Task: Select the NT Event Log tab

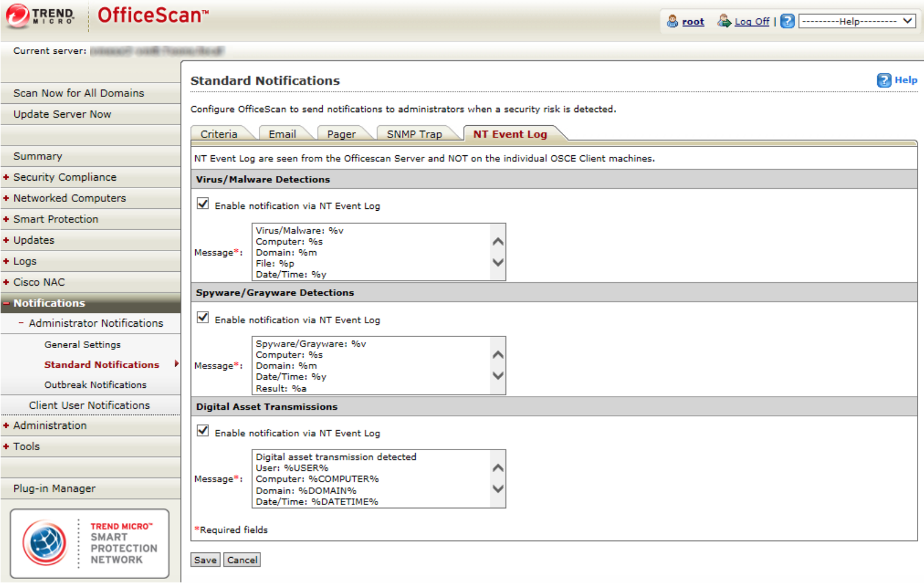Action: [511, 134]
